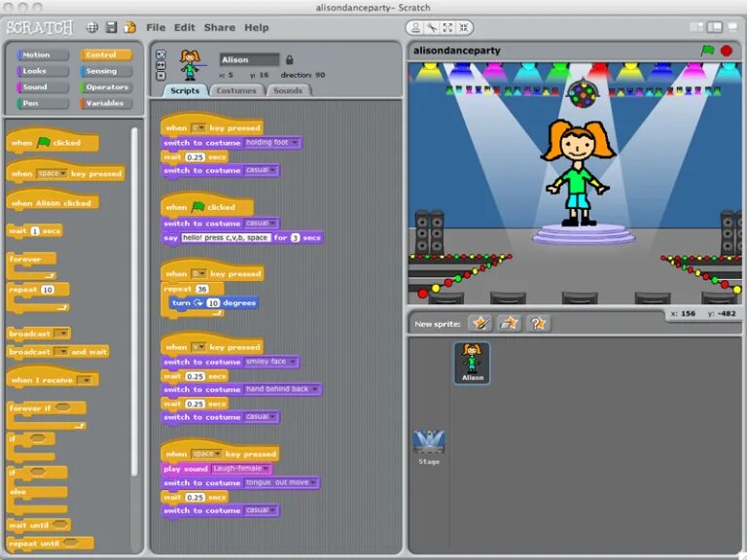Click the forever if block

pos(47,415)
